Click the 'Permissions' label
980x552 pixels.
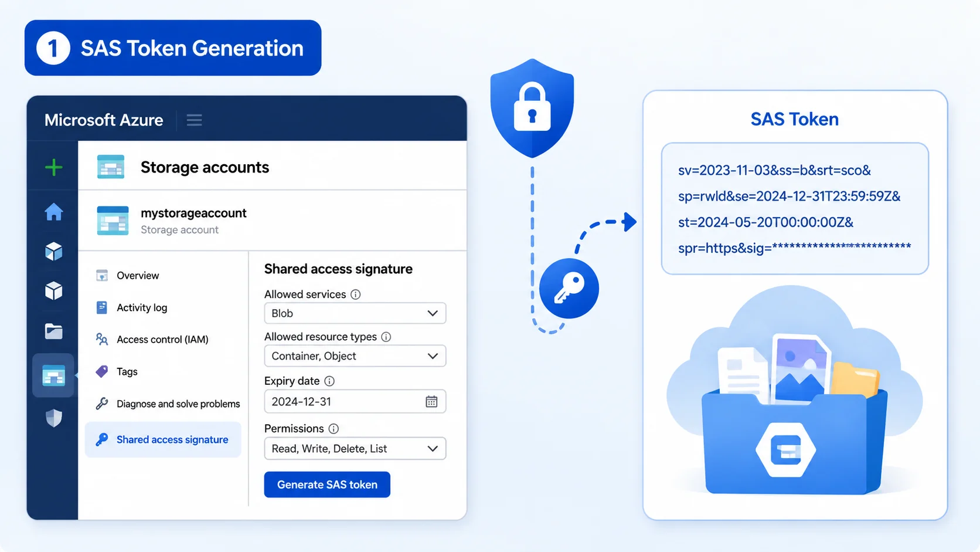(294, 429)
